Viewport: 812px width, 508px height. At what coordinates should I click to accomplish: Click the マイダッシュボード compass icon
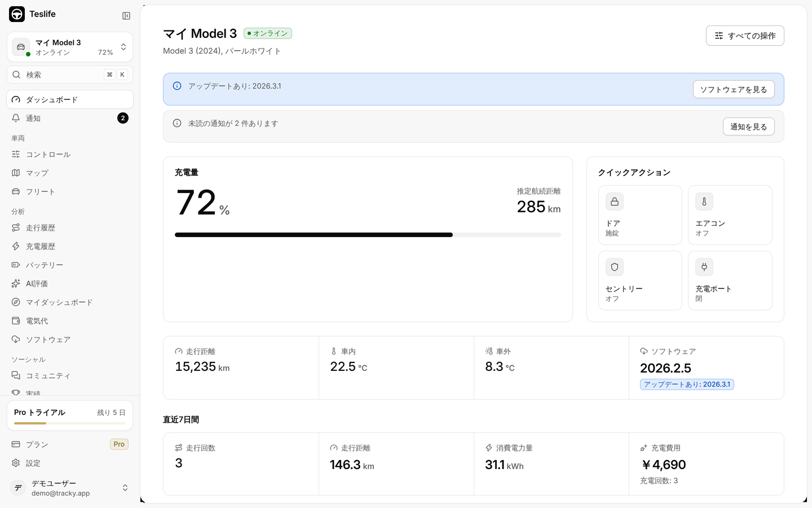click(16, 302)
